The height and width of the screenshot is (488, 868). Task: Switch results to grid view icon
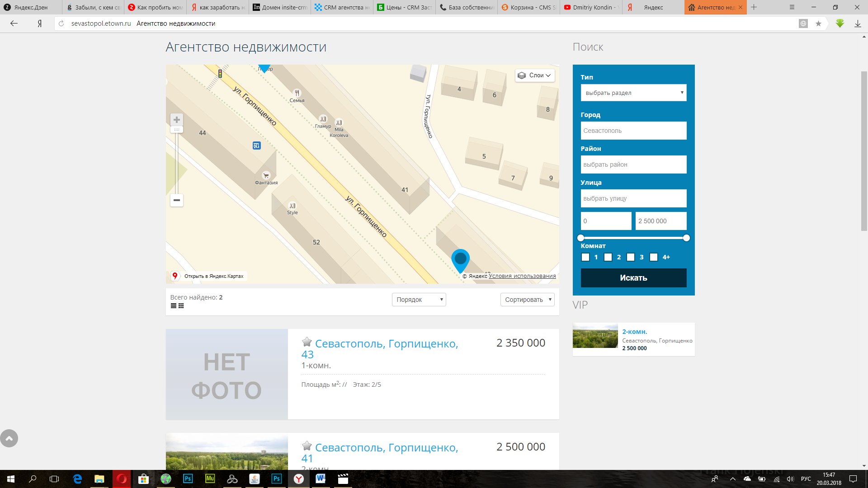pyautogui.click(x=181, y=306)
